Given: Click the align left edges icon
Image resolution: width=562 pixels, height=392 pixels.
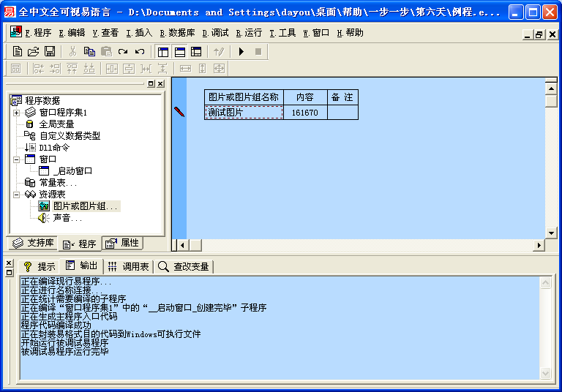Looking at the screenshot, I should point(38,69).
